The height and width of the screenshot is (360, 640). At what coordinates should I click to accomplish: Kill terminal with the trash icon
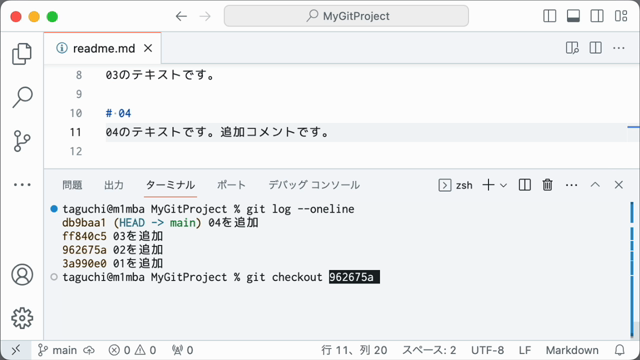point(547,185)
